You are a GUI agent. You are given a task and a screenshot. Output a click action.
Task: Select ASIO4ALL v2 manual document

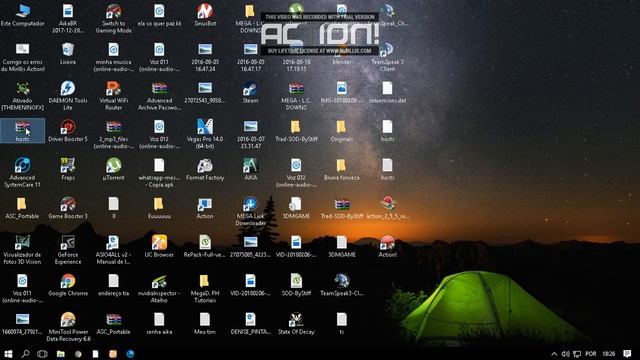coord(113,250)
